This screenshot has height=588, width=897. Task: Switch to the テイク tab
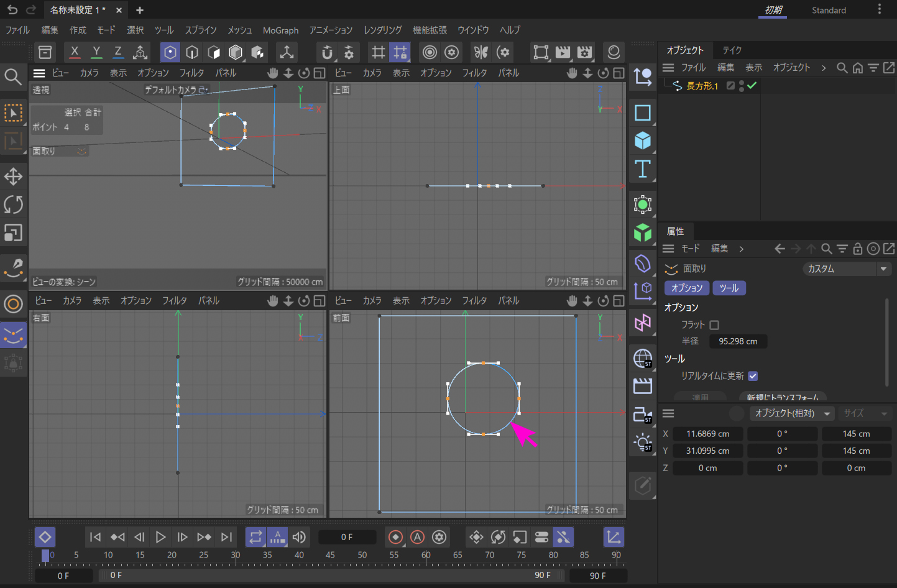pyautogui.click(x=732, y=50)
